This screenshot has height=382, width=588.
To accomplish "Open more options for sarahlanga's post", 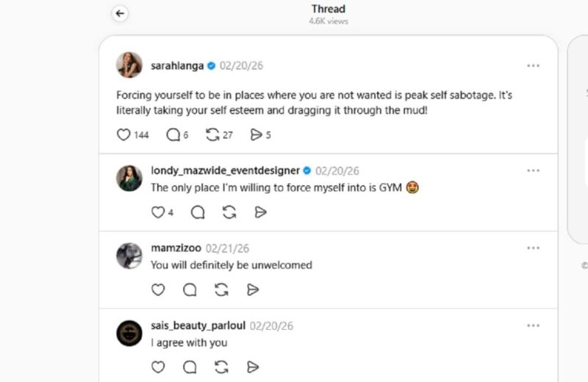I will 534,65.
